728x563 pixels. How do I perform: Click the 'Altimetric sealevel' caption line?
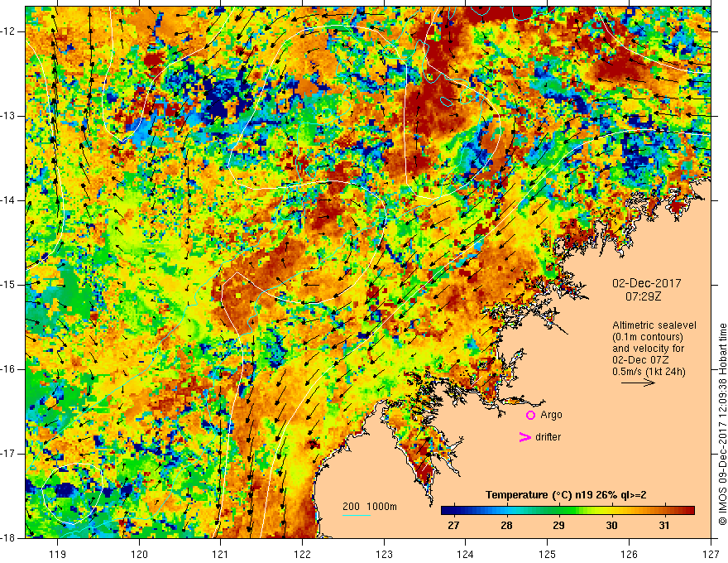(654, 325)
